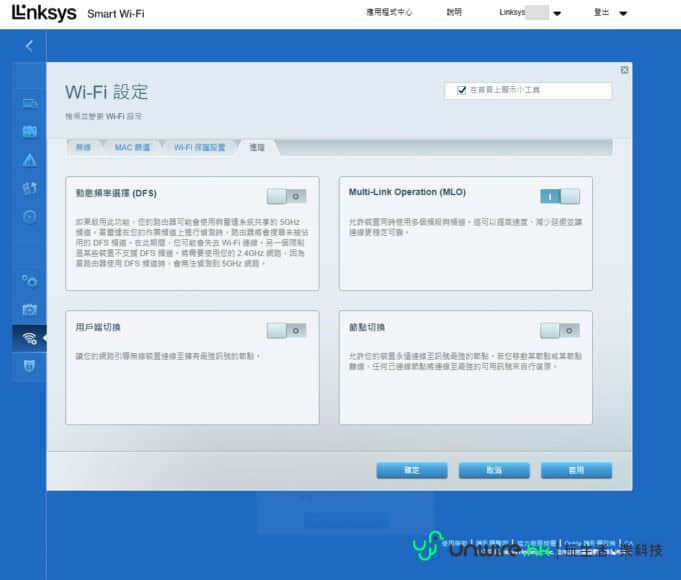The width and height of the screenshot is (681, 580).
Task: Open Parental Controls warning-triangle icon
Action: [29, 160]
